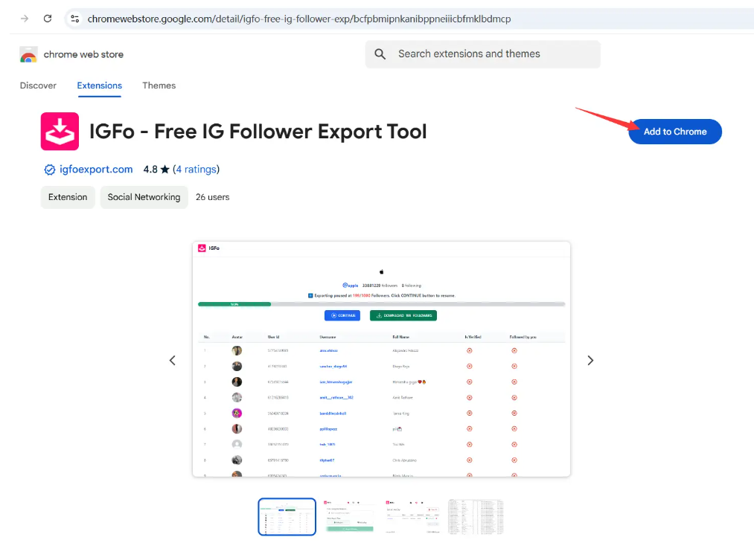Open site information icon in address bar
The image size is (754, 560).
point(74,19)
